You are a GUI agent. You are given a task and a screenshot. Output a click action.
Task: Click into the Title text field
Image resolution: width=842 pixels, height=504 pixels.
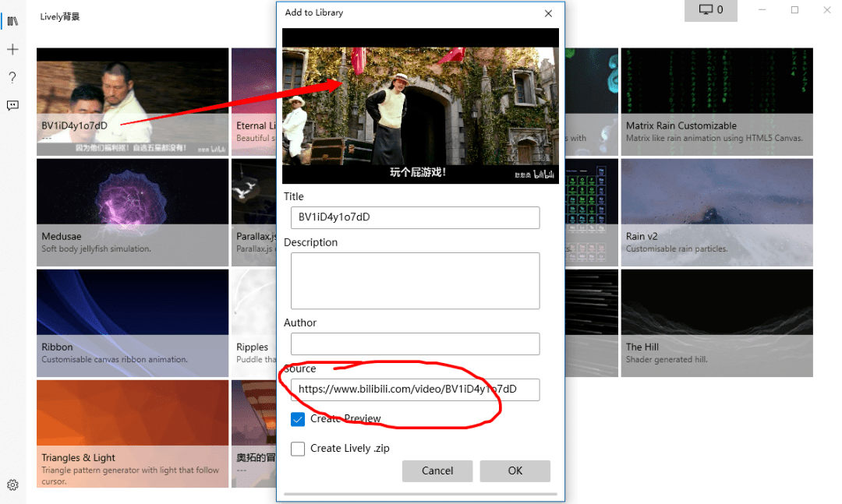415,217
